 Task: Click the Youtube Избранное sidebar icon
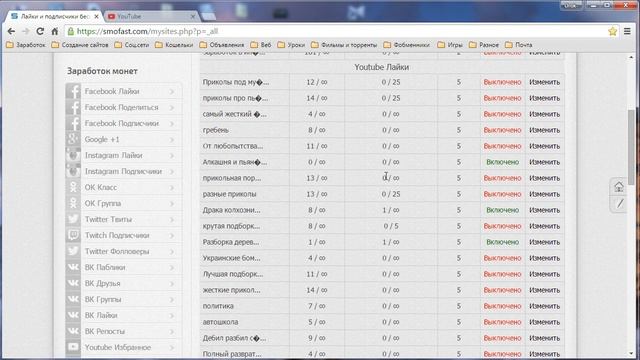[x=73, y=347]
